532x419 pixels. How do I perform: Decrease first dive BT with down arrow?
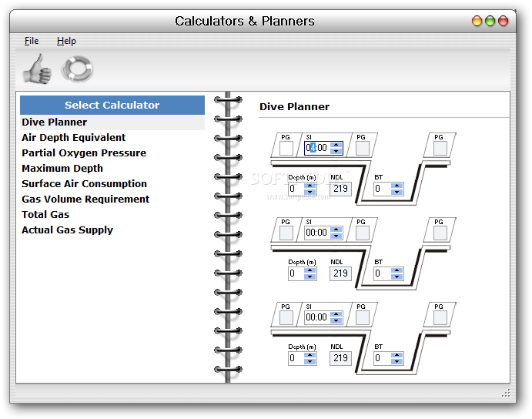(x=396, y=192)
